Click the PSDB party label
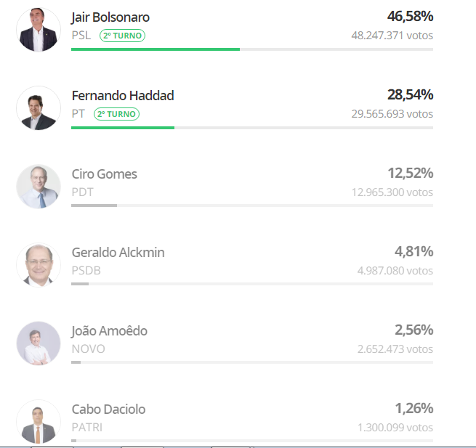 click(x=86, y=271)
